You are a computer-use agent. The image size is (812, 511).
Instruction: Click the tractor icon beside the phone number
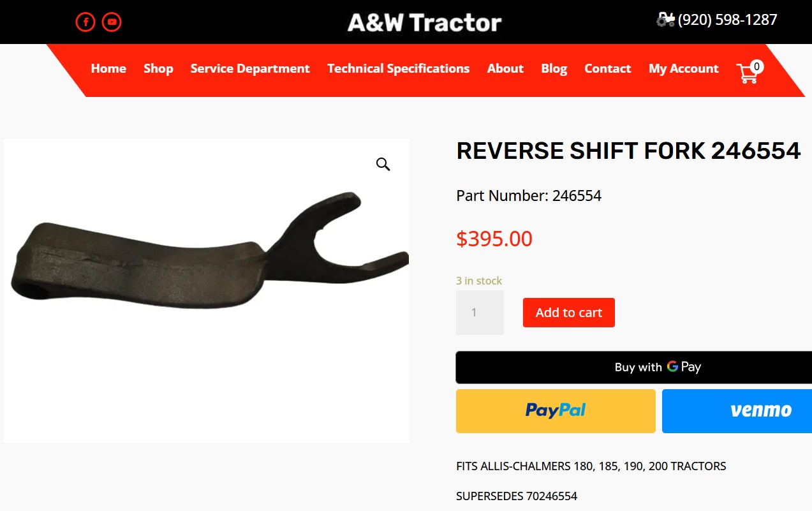[665, 20]
